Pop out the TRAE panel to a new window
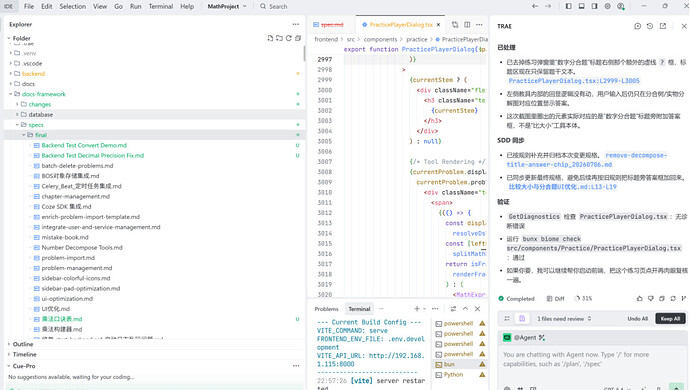 point(663,26)
